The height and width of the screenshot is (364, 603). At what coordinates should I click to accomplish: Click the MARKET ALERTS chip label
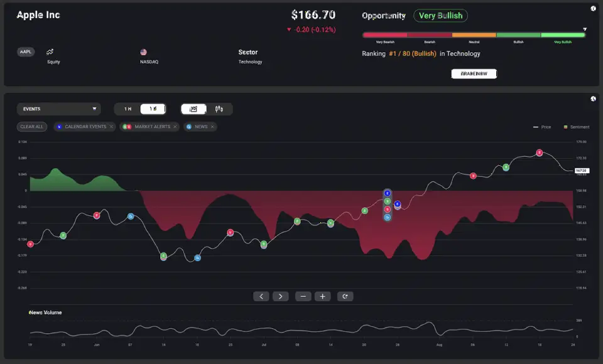152,126
